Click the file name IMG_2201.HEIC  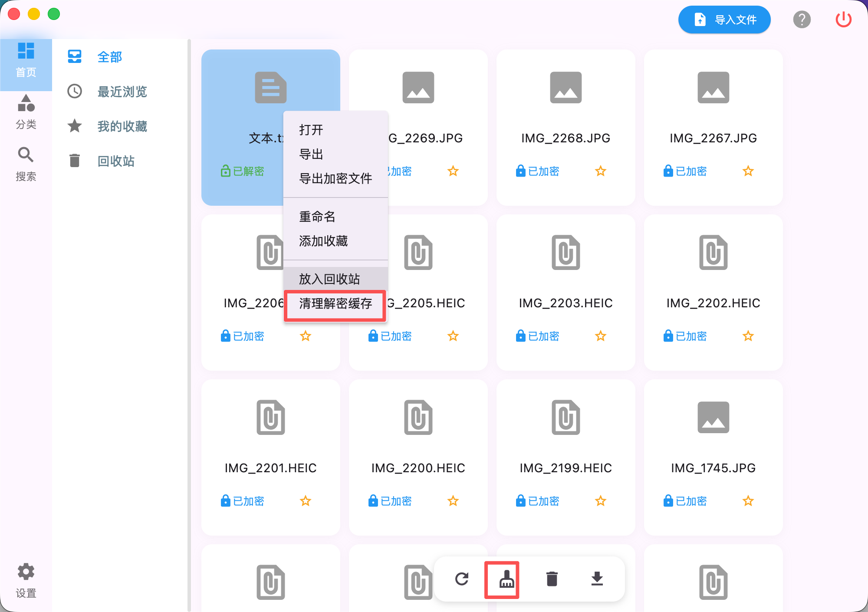[271, 468]
